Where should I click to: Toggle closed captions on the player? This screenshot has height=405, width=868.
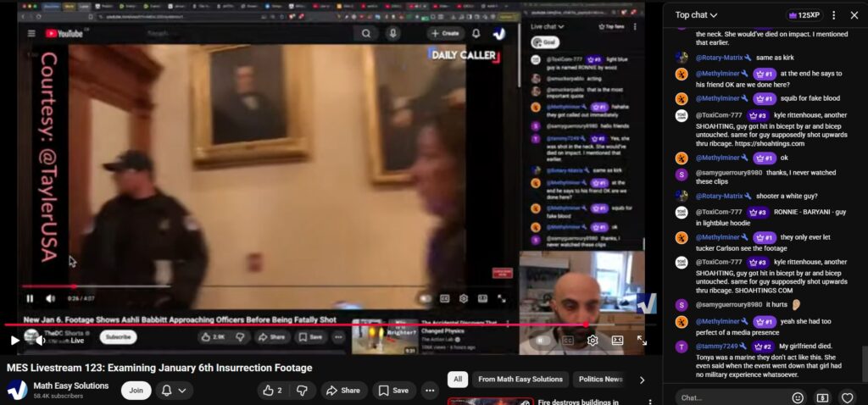coord(567,340)
